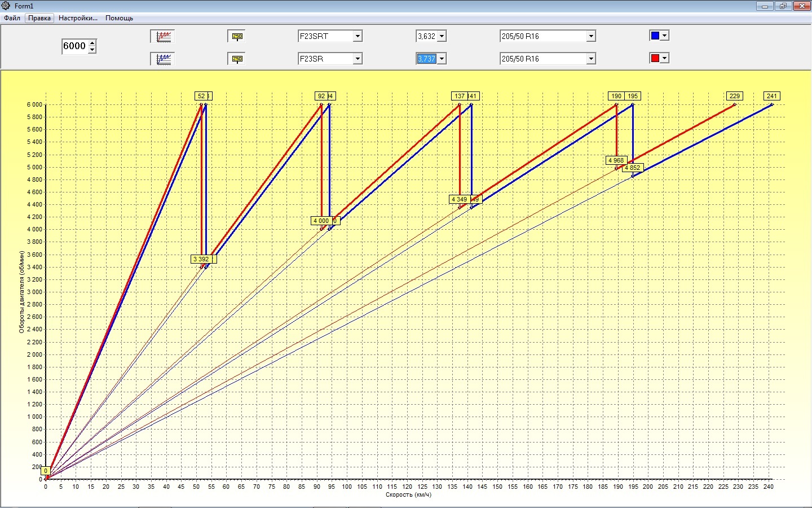The image size is (812, 508).
Task: Open the F23SRT gearbox dropdown
Action: (357, 36)
